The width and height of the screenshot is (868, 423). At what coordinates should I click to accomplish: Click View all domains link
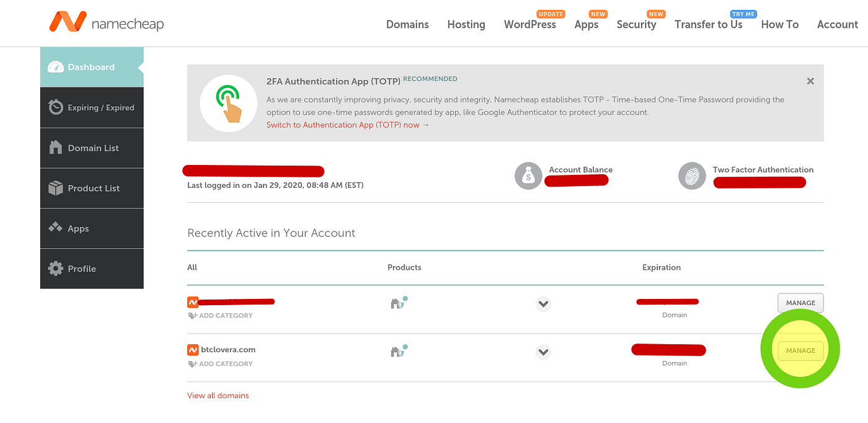(218, 395)
